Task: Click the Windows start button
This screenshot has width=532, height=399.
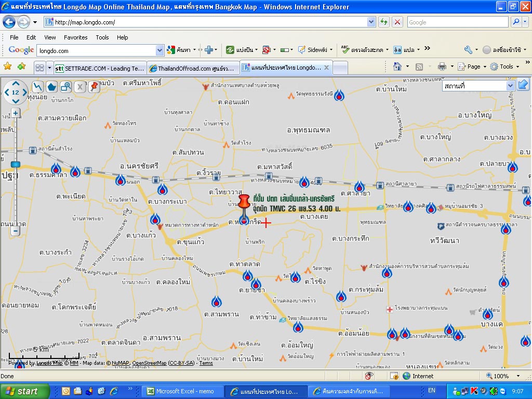Action: (25, 391)
